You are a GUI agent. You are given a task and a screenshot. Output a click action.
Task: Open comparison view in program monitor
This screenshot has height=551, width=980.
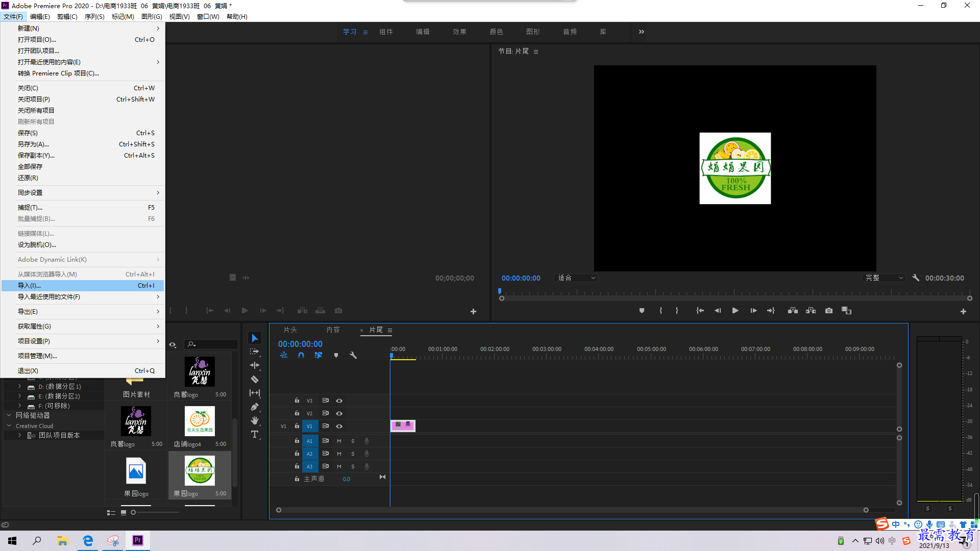pos(846,311)
